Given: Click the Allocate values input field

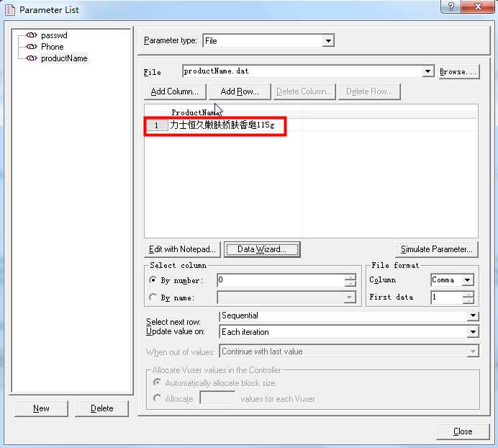Looking at the screenshot, I should click(217, 398).
